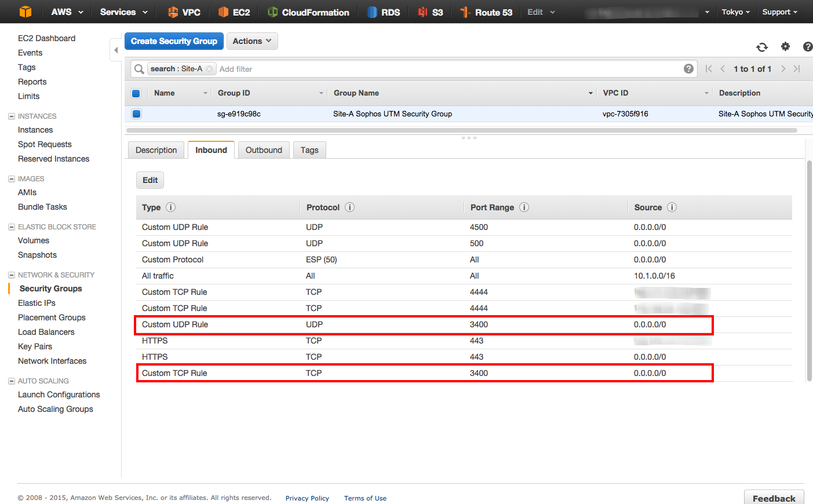Screen dimensions: 813x504
Task: Go to previous page of results
Action: [723, 68]
